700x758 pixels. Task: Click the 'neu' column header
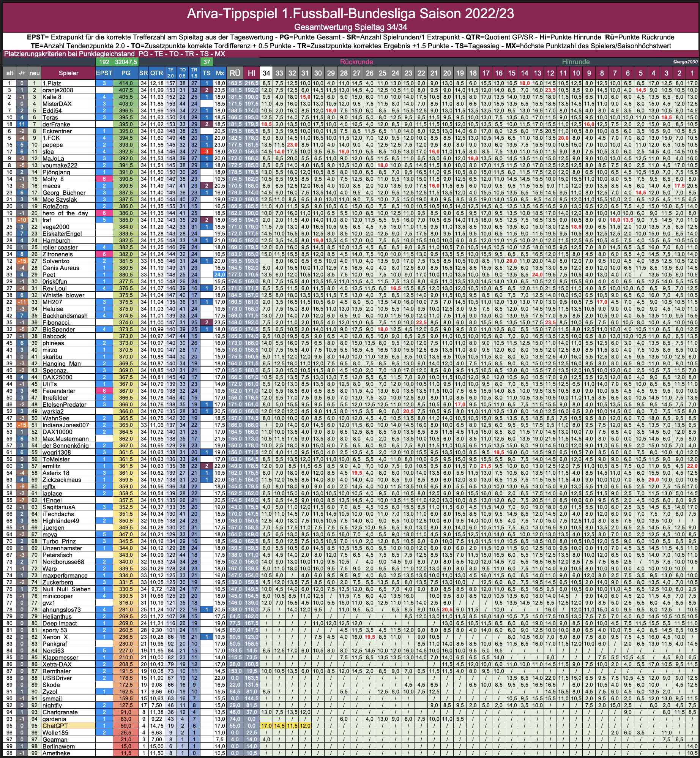35,73
